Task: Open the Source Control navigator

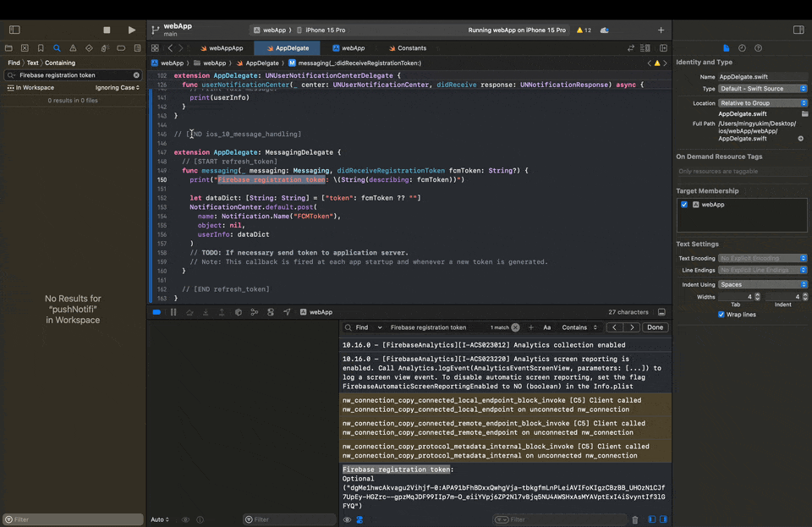Action: (x=25, y=48)
